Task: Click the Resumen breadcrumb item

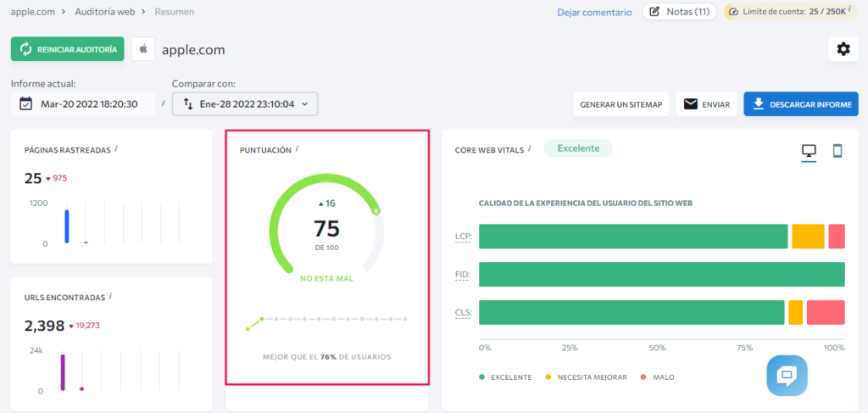Action: 175,12
